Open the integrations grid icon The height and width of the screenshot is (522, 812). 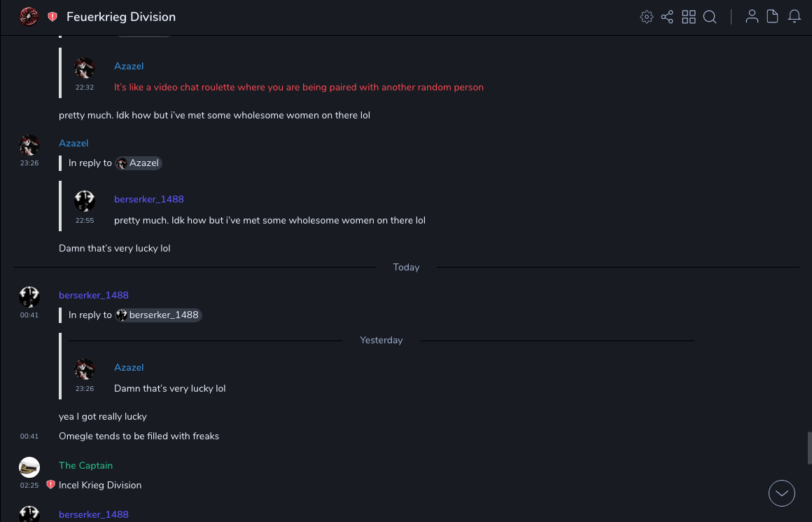(689, 17)
